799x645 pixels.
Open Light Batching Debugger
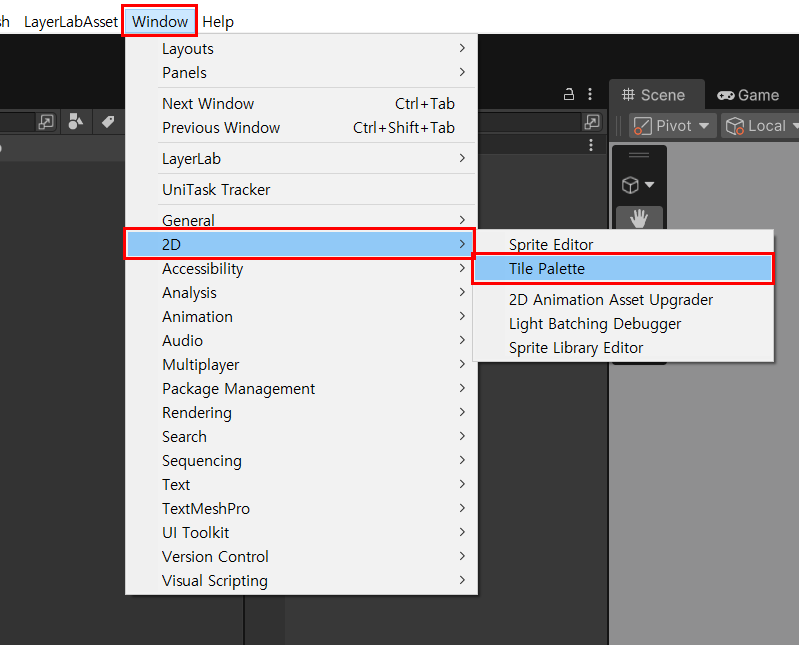tap(623, 324)
